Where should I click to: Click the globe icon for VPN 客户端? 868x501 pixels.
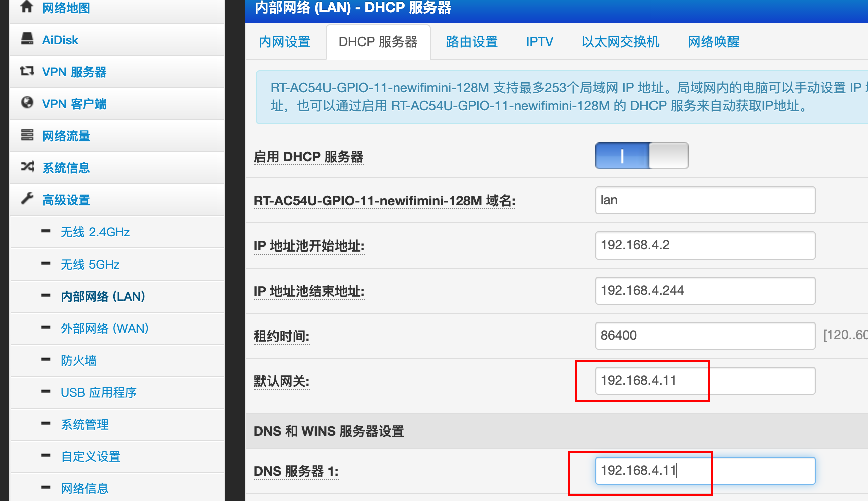[x=27, y=103]
